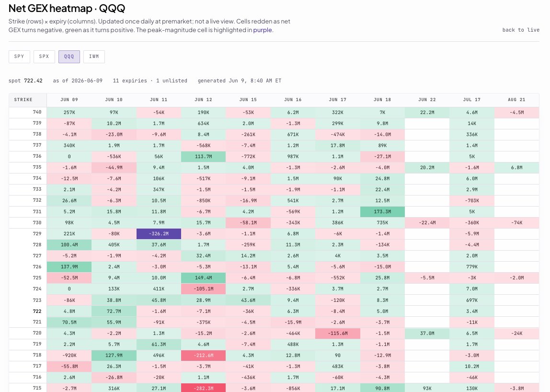
Task: Click the JUL 17 expiry header
Action: click(x=472, y=100)
